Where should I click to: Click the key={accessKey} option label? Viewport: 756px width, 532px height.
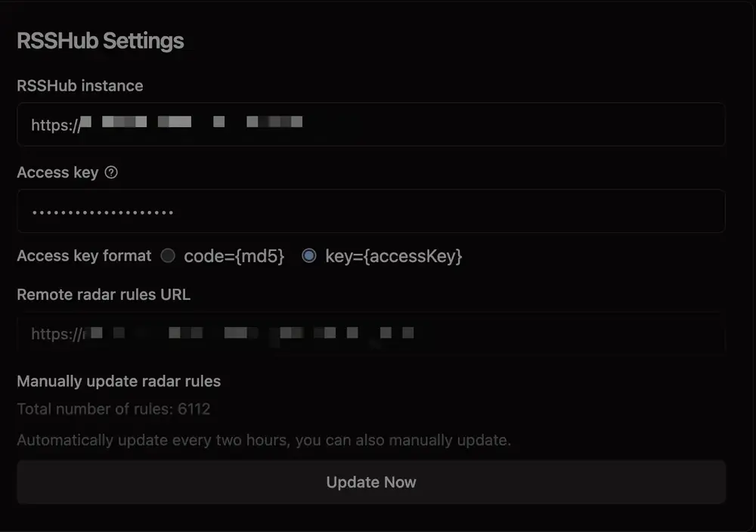coord(393,256)
